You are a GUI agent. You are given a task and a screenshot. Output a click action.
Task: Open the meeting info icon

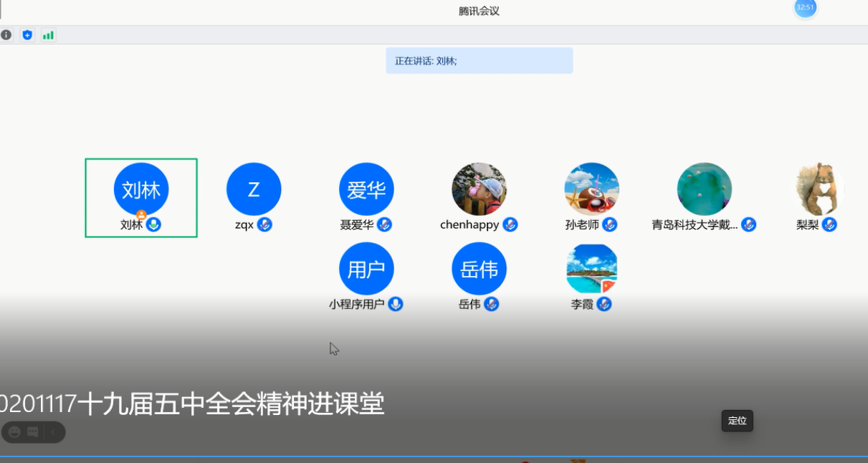[6, 35]
